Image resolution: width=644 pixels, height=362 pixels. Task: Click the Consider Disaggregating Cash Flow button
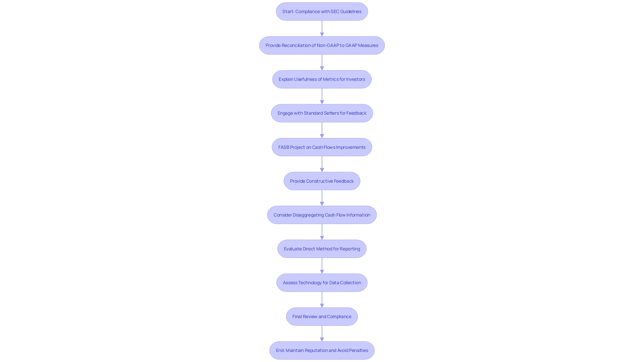pos(322,215)
